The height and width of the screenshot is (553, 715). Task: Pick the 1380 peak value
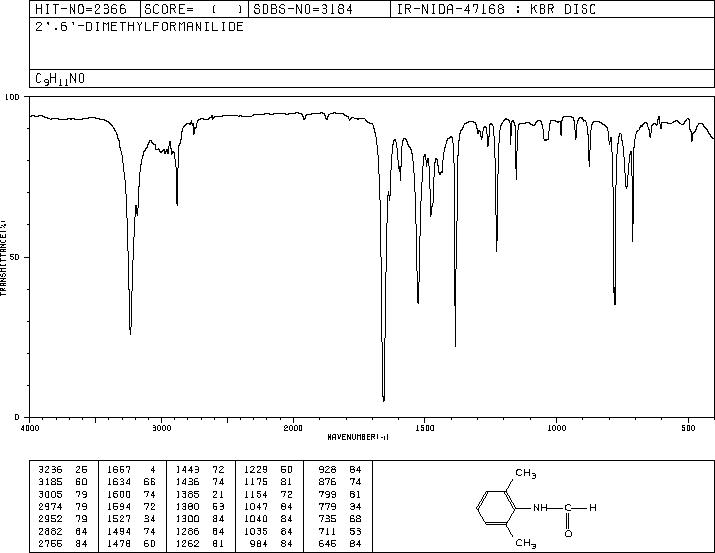(187, 506)
